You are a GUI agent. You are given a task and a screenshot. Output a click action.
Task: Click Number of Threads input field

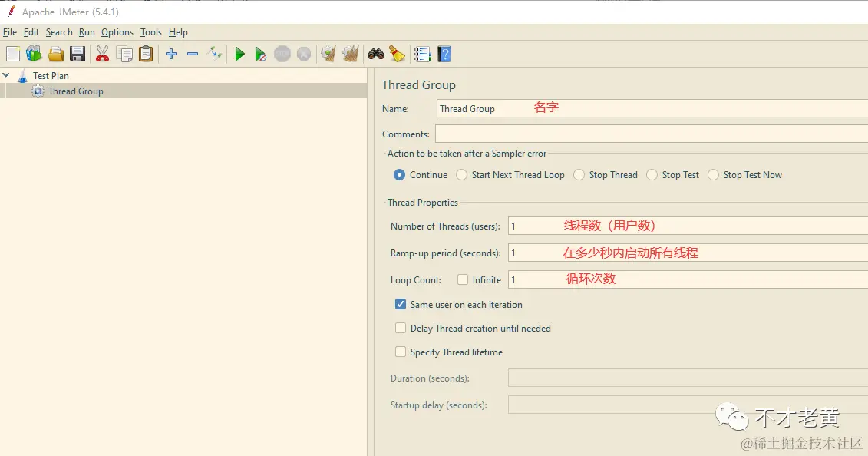688,226
